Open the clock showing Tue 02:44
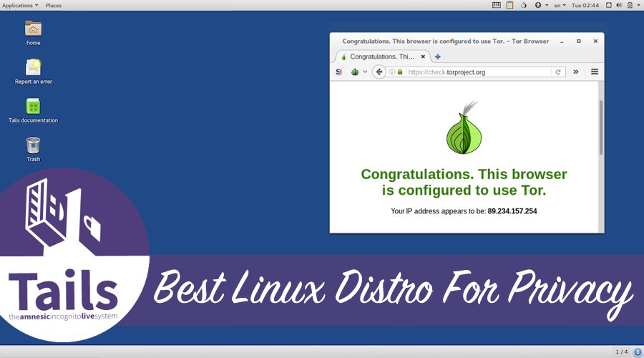 (585, 5)
